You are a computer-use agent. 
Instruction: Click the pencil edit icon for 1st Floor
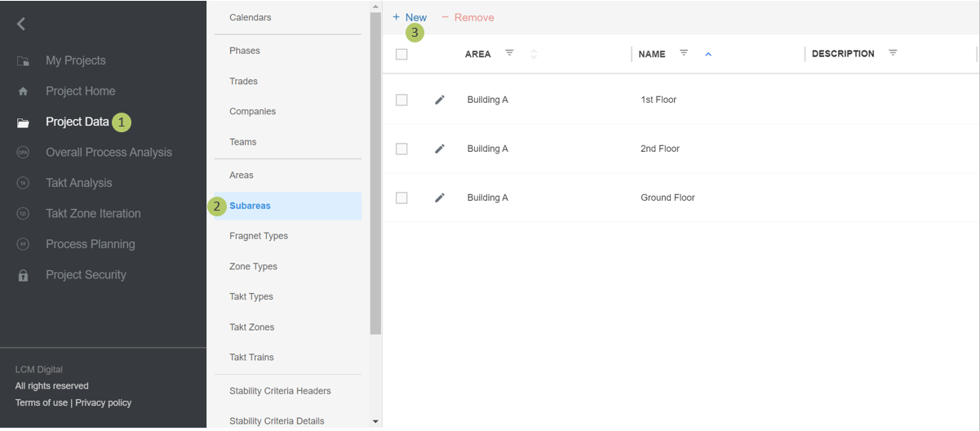pos(440,100)
